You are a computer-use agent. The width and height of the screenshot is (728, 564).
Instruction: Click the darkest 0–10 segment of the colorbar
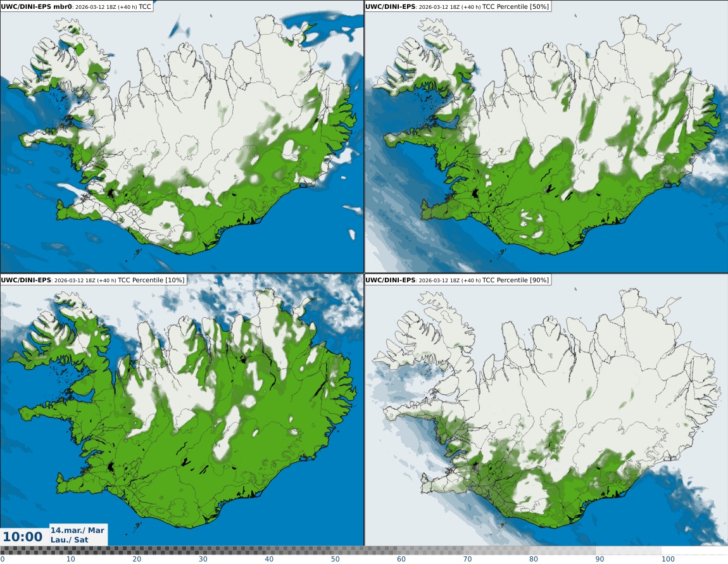pyautogui.click(x=33, y=551)
